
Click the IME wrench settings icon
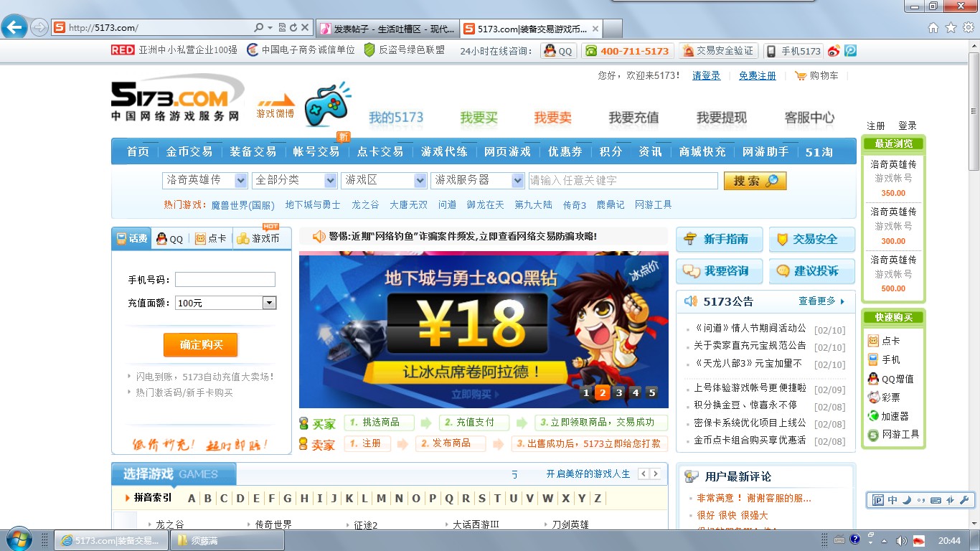[x=964, y=500]
